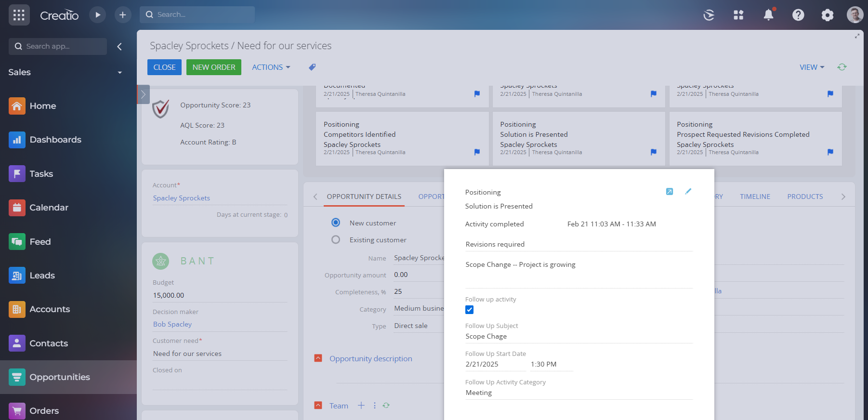Refresh the opportunity page

pos(842,67)
